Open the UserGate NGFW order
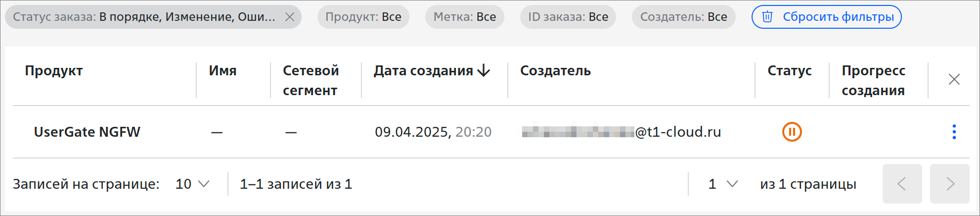This screenshot has width=980, height=216. click(87, 132)
